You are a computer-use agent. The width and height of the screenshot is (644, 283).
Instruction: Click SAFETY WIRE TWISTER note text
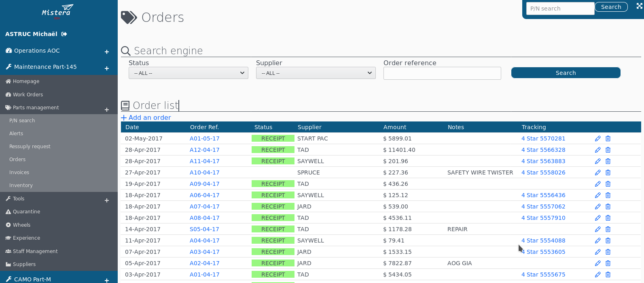[x=480, y=172]
